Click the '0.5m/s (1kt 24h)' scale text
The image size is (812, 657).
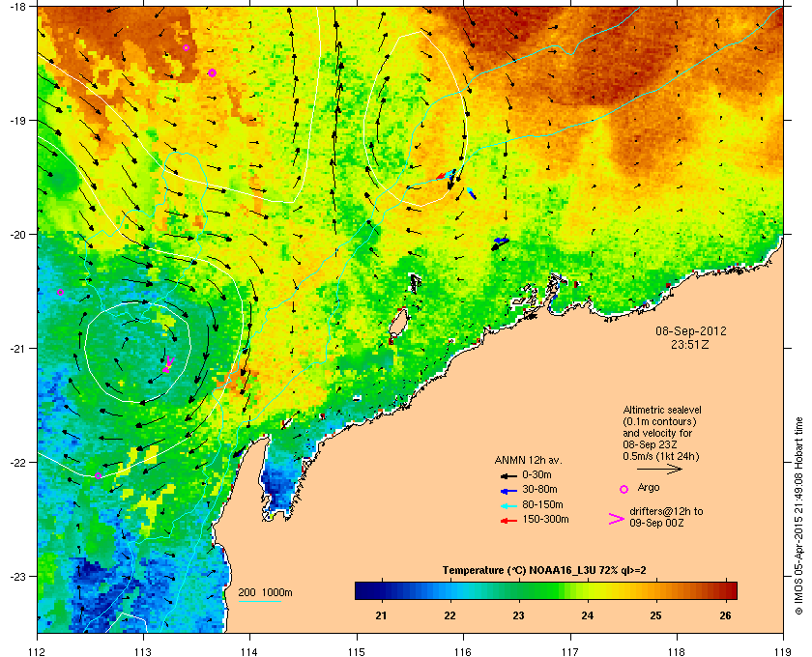pyautogui.click(x=661, y=457)
